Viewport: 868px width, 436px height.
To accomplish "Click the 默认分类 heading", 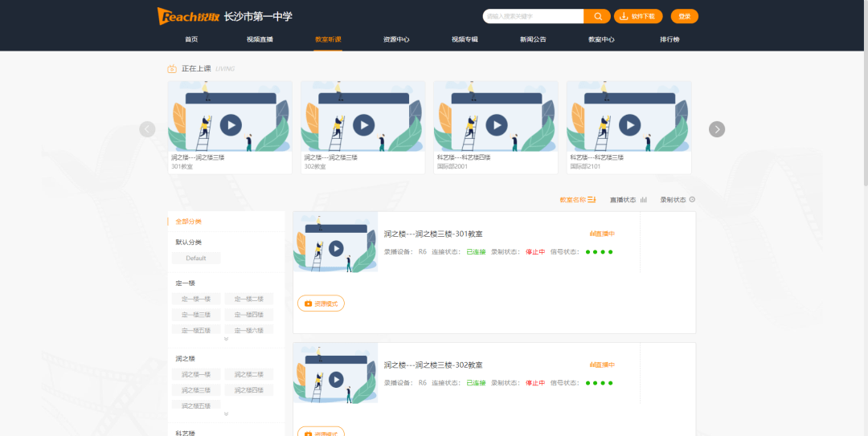I will [x=188, y=242].
